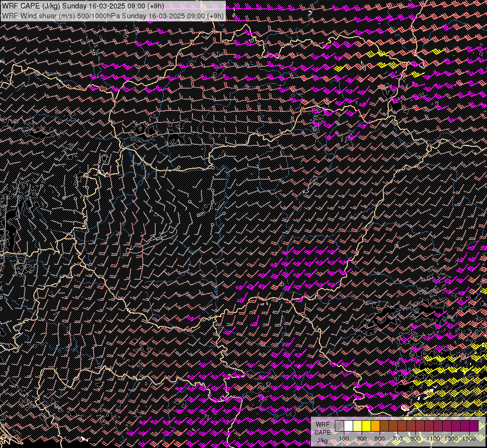The image size is (487, 448).
Task: Select the orange CAPE legend swatch
Action: 376,426
